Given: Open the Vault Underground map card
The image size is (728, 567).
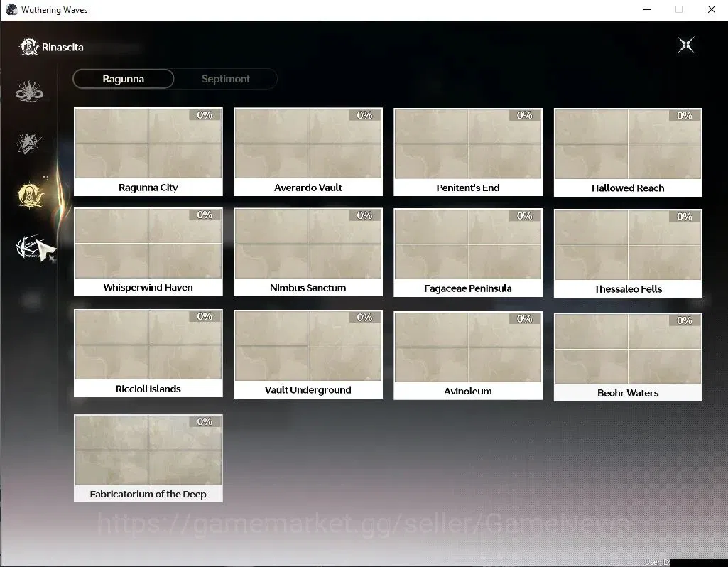Looking at the screenshot, I should [x=308, y=354].
